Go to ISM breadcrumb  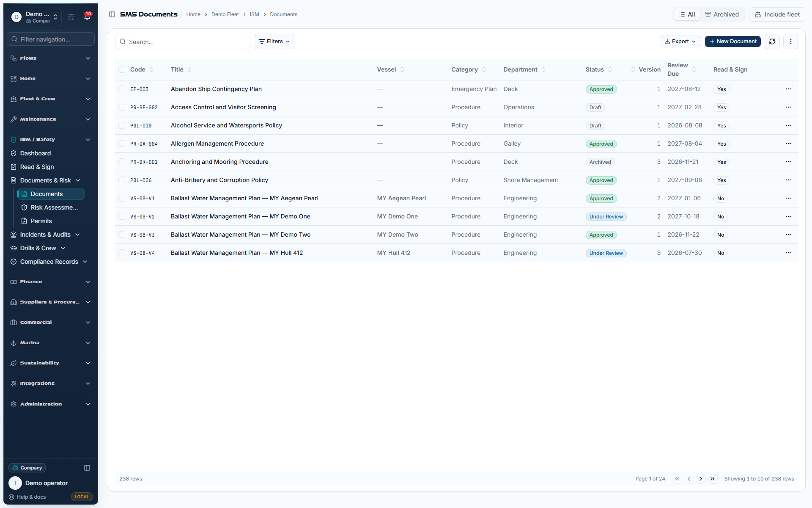[x=254, y=14]
